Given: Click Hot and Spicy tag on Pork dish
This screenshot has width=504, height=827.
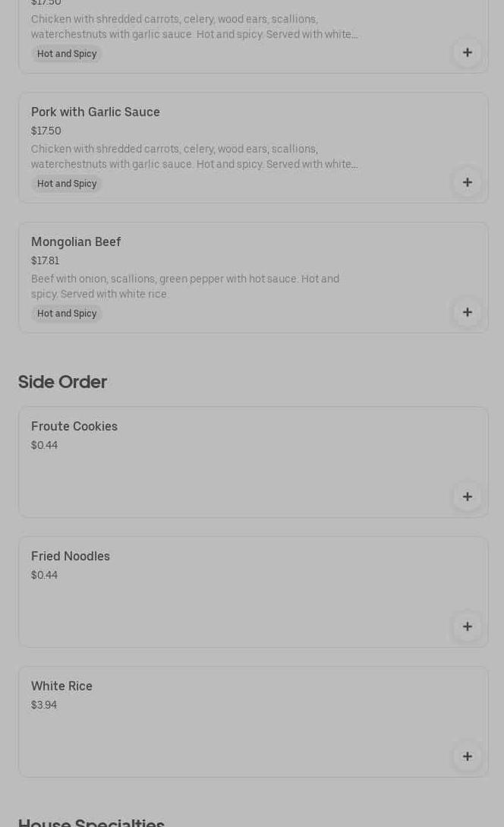Looking at the screenshot, I should (x=67, y=184).
